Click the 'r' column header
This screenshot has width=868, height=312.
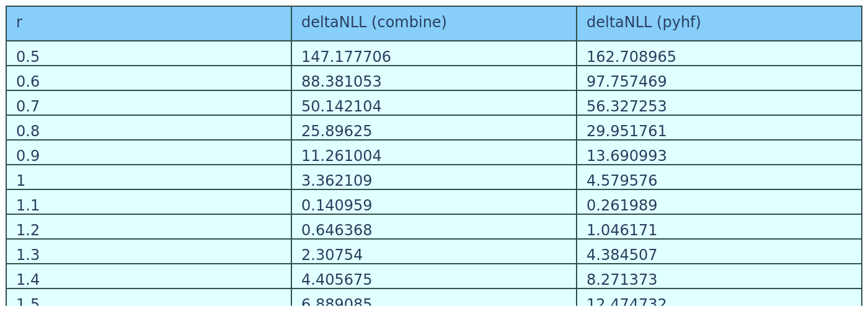pyautogui.click(x=149, y=24)
